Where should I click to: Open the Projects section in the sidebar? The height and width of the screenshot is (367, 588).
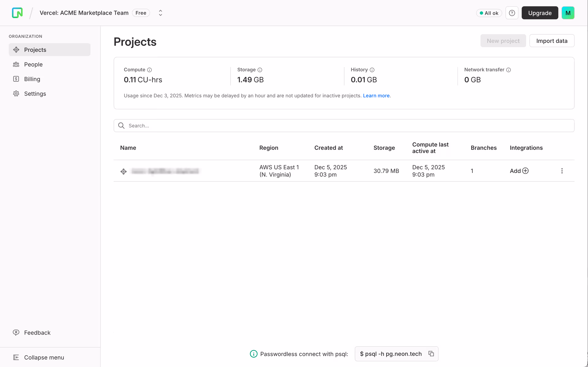[35, 50]
